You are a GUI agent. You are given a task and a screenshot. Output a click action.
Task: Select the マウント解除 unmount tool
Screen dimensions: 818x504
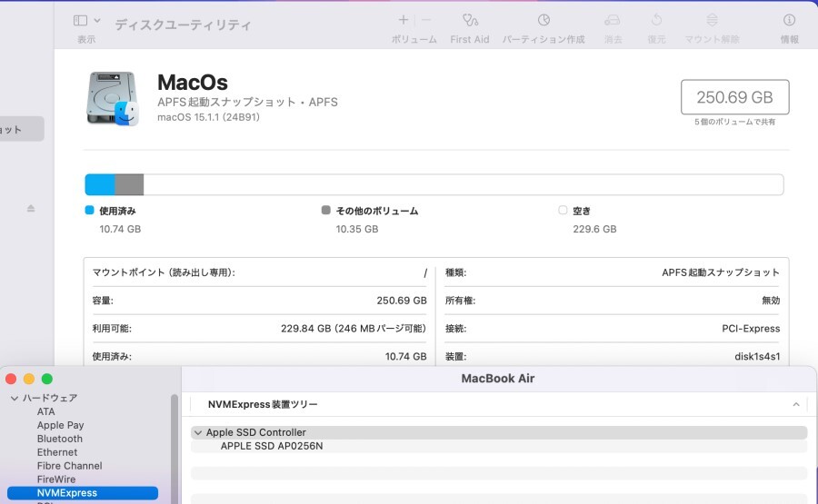click(712, 20)
